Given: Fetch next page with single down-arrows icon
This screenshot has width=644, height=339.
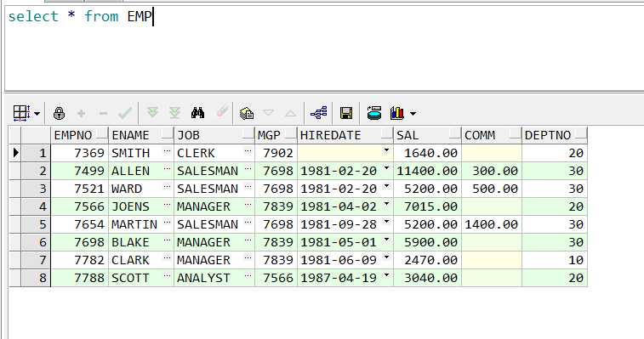Looking at the screenshot, I should [153, 112].
